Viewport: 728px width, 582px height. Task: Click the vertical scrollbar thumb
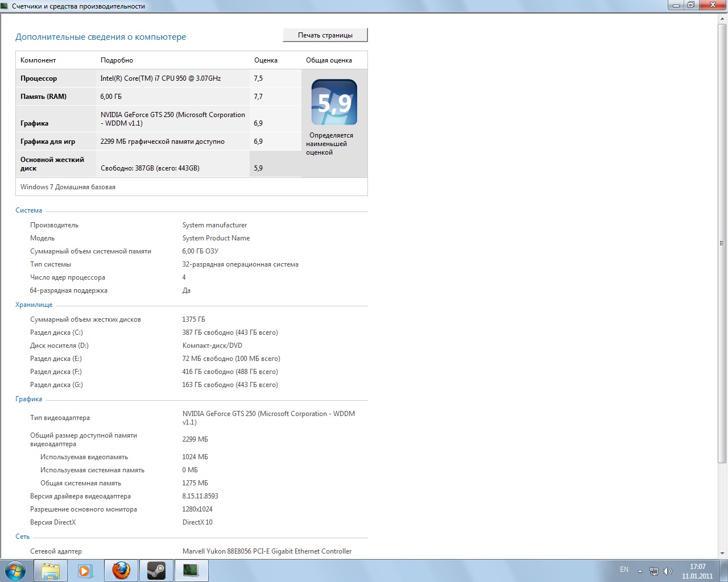(722, 243)
